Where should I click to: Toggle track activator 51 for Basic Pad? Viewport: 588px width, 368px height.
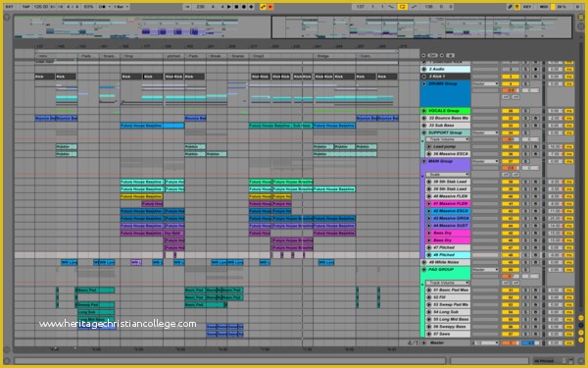click(511, 289)
